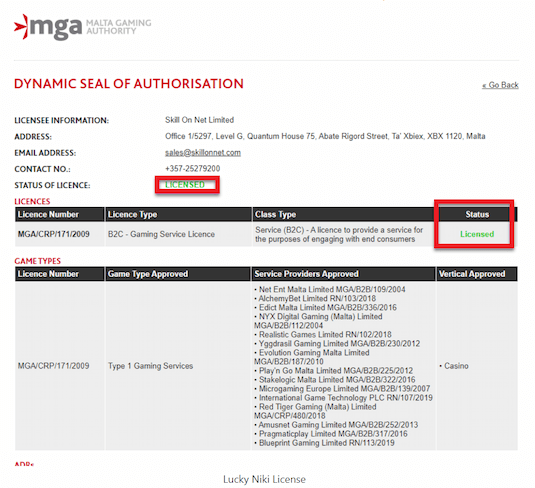The image size is (535, 488).
Task: Click the Malta Gaming Authority wordmark
Action: pos(118,27)
